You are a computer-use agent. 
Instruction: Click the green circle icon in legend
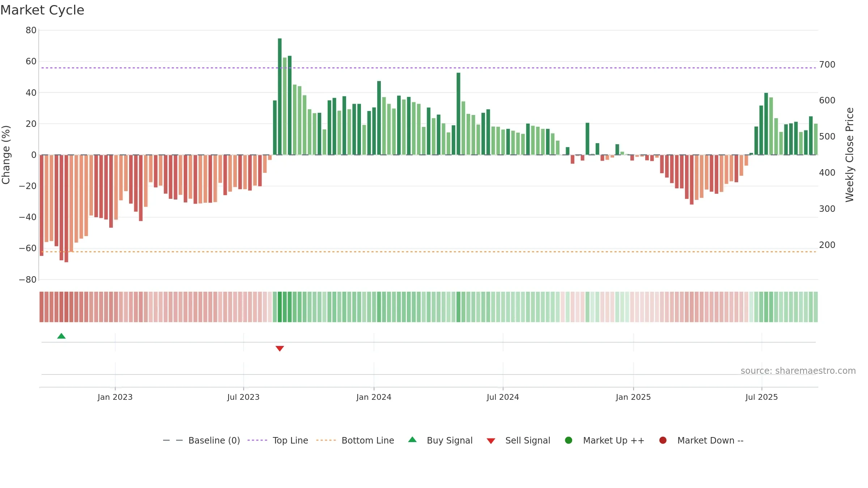click(x=569, y=440)
